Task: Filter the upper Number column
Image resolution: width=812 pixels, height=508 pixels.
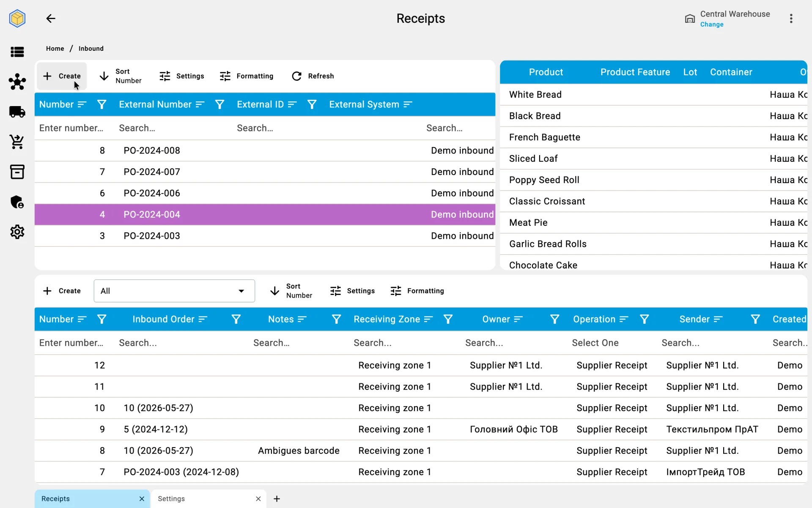Action: [101, 104]
